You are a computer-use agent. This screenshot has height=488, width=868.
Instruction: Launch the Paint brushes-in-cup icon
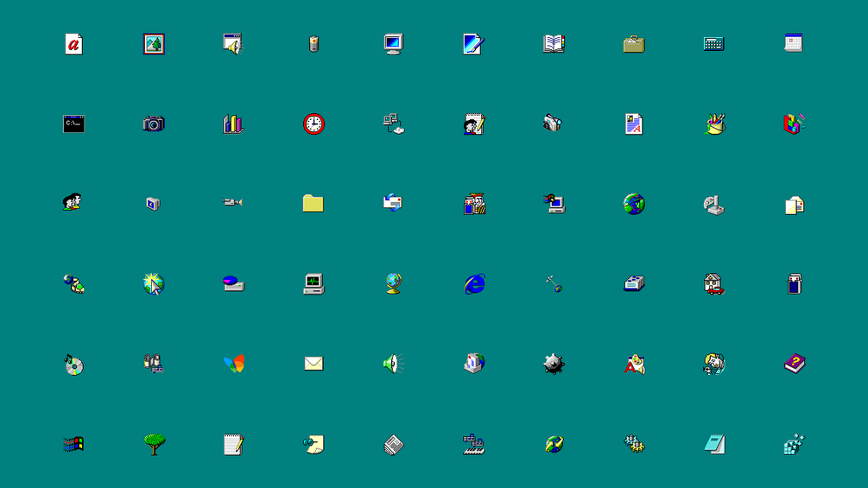point(714,124)
